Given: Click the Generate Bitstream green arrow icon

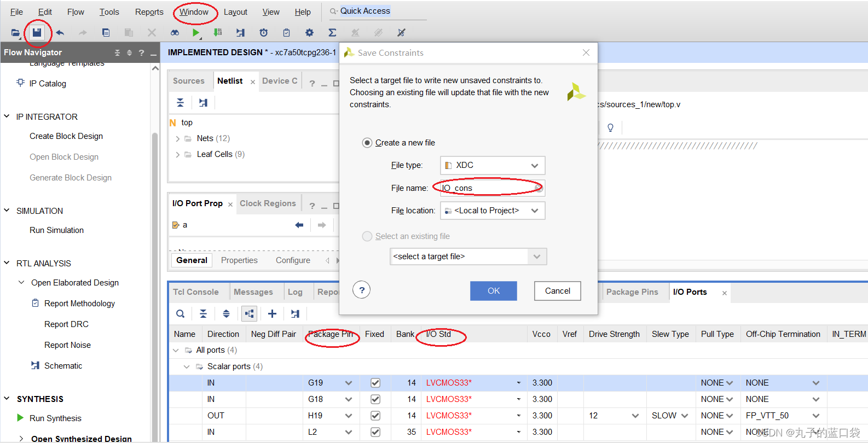Looking at the screenshot, I should [217, 33].
